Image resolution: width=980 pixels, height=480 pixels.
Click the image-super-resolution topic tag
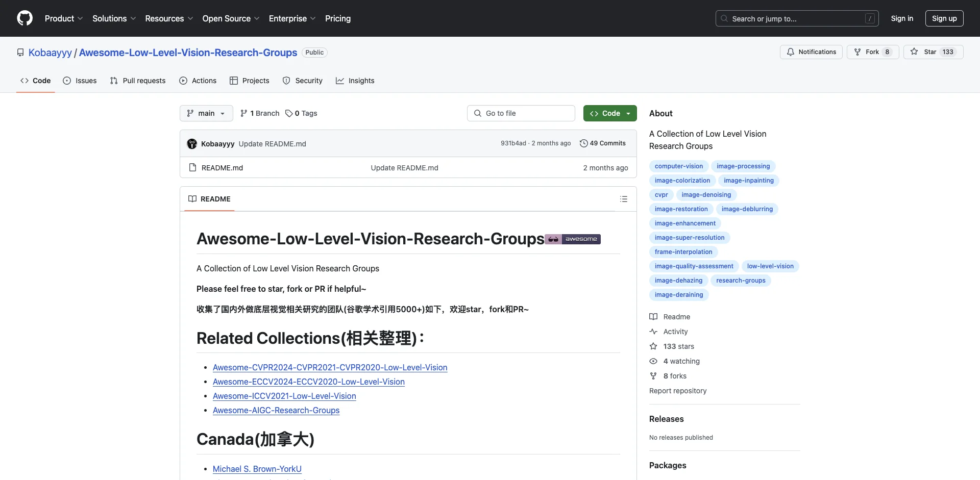point(690,238)
